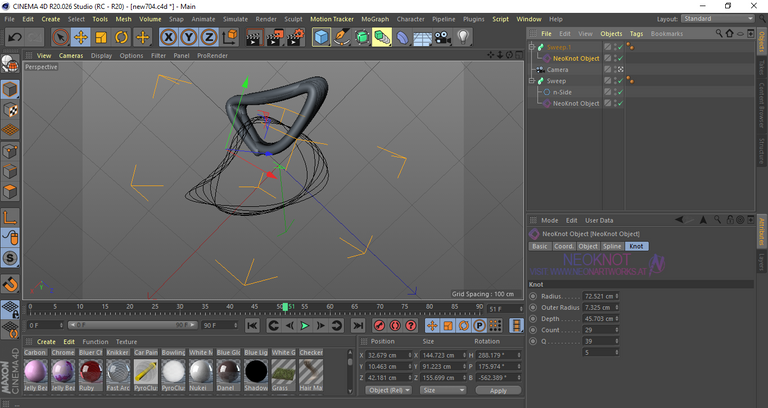This screenshot has width=768, height=408.
Task: Select the Live Selection tool
Action: click(x=60, y=37)
